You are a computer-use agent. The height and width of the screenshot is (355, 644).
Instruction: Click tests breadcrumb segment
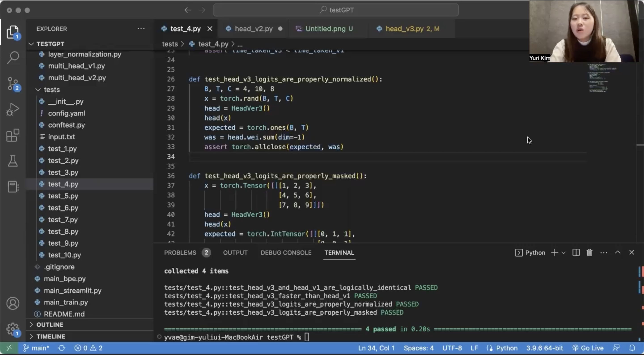pyautogui.click(x=170, y=44)
